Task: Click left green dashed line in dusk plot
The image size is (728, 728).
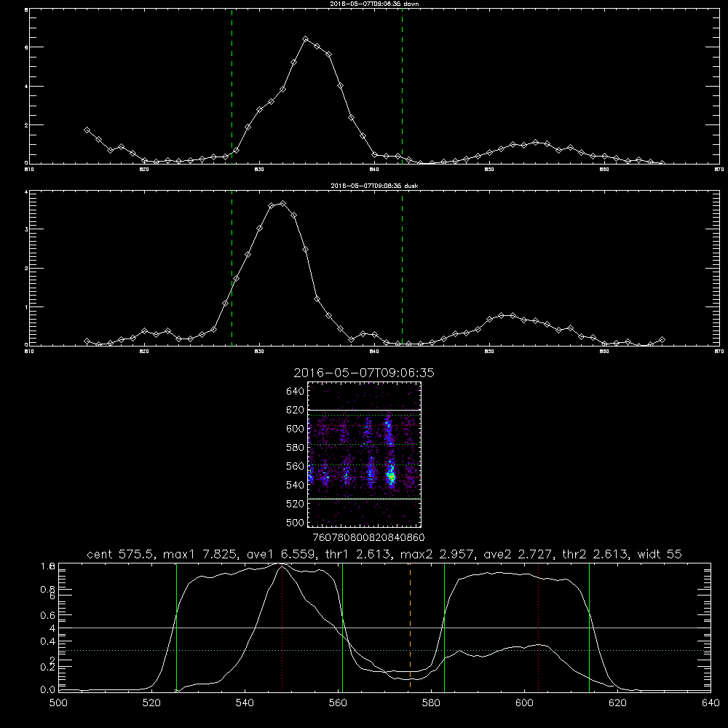Action: click(232, 268)
